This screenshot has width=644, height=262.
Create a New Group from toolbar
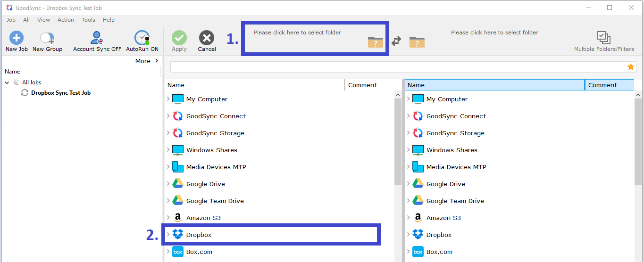47,38
